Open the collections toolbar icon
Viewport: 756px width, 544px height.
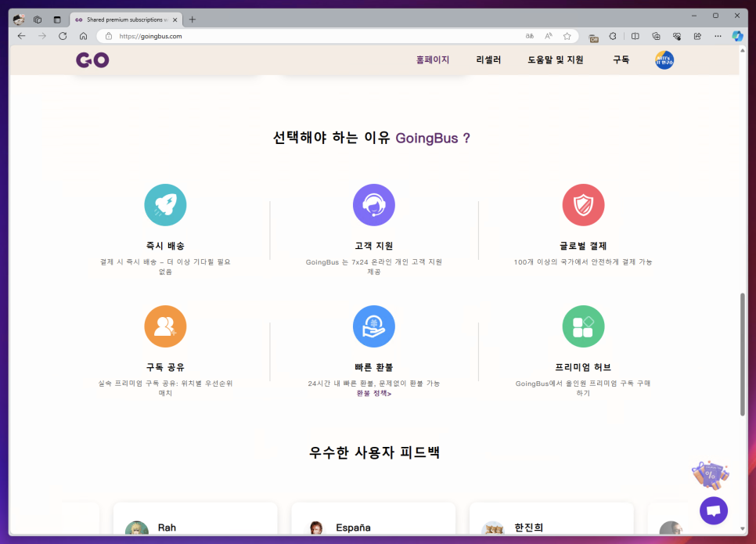coord(656,36)
